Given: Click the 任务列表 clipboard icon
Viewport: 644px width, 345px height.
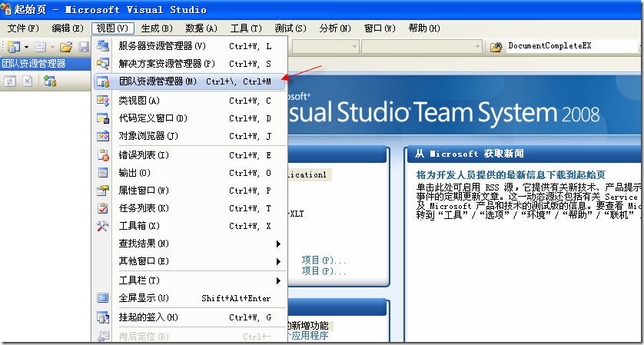Looking at the screenshot, I should 103,207.
